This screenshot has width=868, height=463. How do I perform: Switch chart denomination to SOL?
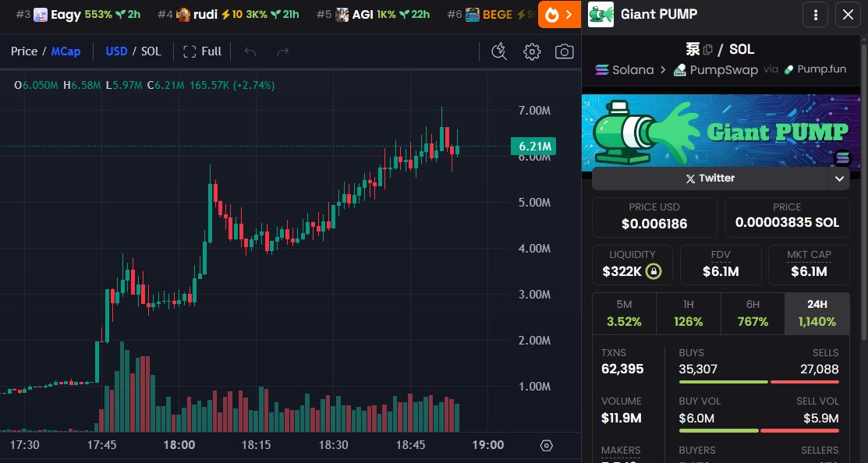click(x=151, y=51)
